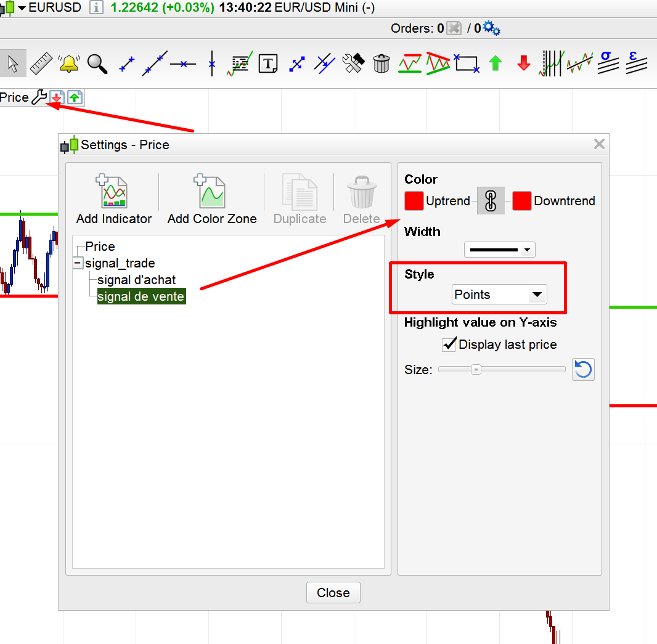
Task: Select the text annotation tool
Action: [x=268, y=63]
